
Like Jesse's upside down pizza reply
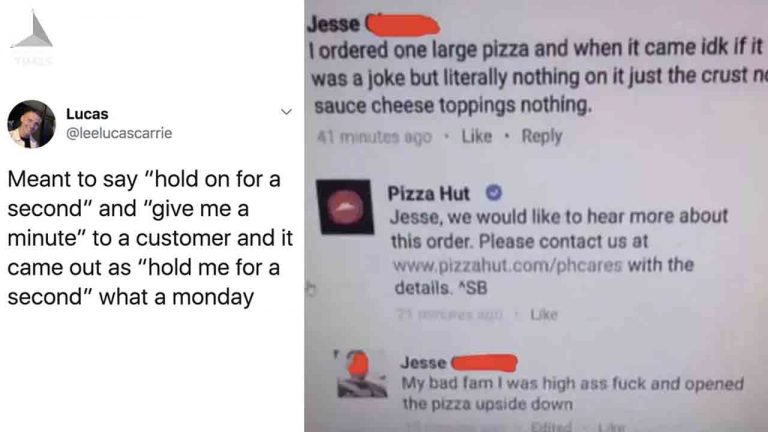[612, 427]
